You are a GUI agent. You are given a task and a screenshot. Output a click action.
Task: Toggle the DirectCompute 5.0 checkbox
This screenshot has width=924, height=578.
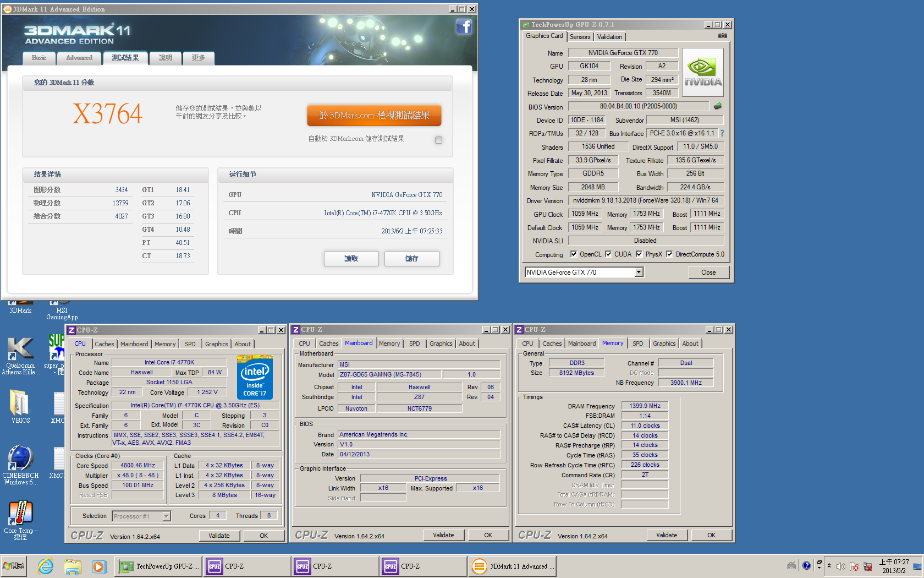click(669, 254)
